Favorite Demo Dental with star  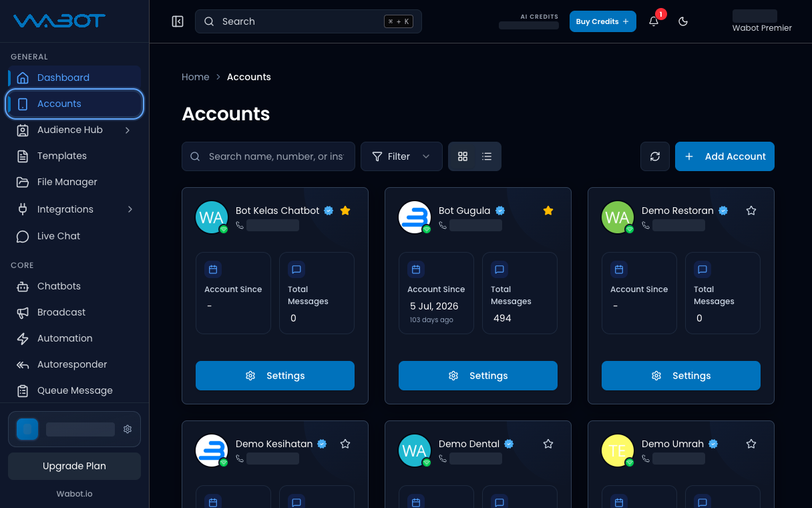point(548,444)
